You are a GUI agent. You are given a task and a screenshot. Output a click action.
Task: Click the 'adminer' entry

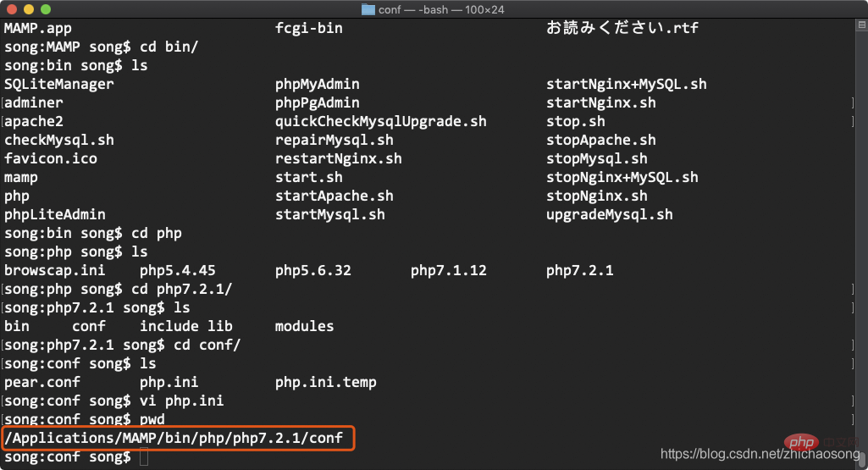tap(34, 102)
